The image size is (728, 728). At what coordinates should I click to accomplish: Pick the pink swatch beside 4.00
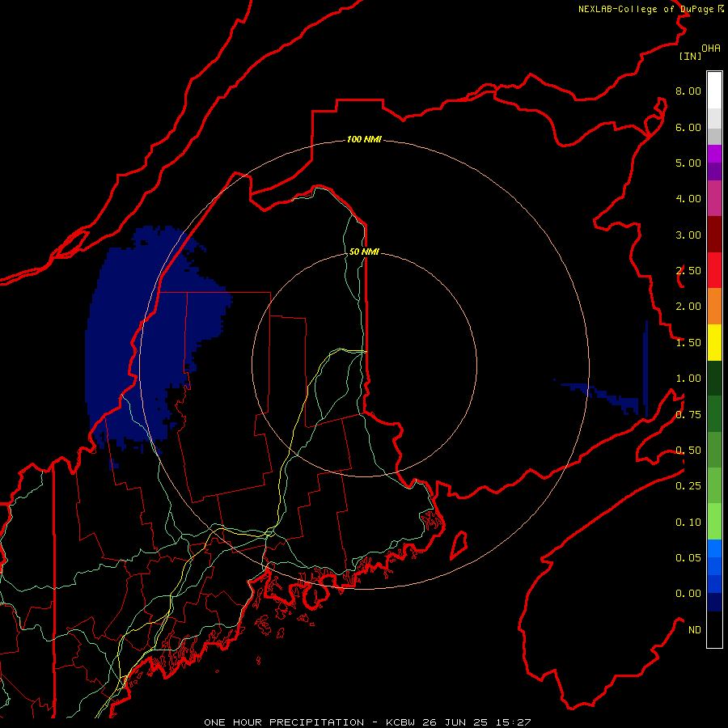click(x=714, y=198)
